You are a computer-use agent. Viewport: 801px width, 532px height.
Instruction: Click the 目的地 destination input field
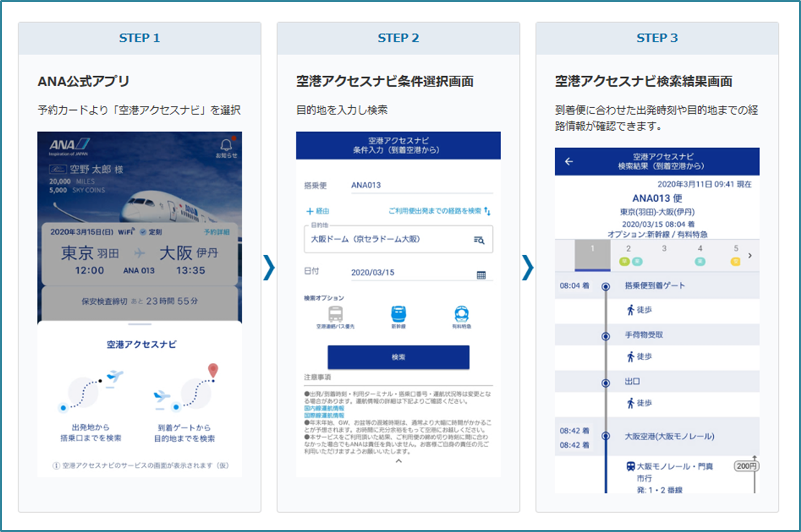(x=398, y=239)
